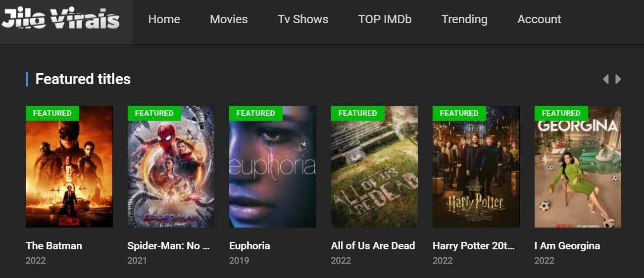644x278 pixels.
Task: Select the Spider-Man No Way Home poster
Action: click(171, 167)
